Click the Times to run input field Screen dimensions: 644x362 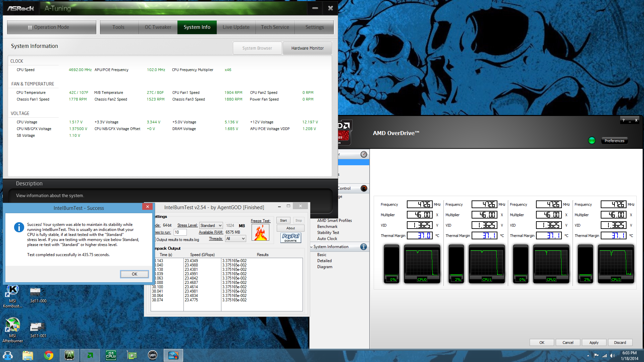pos(180,232)
